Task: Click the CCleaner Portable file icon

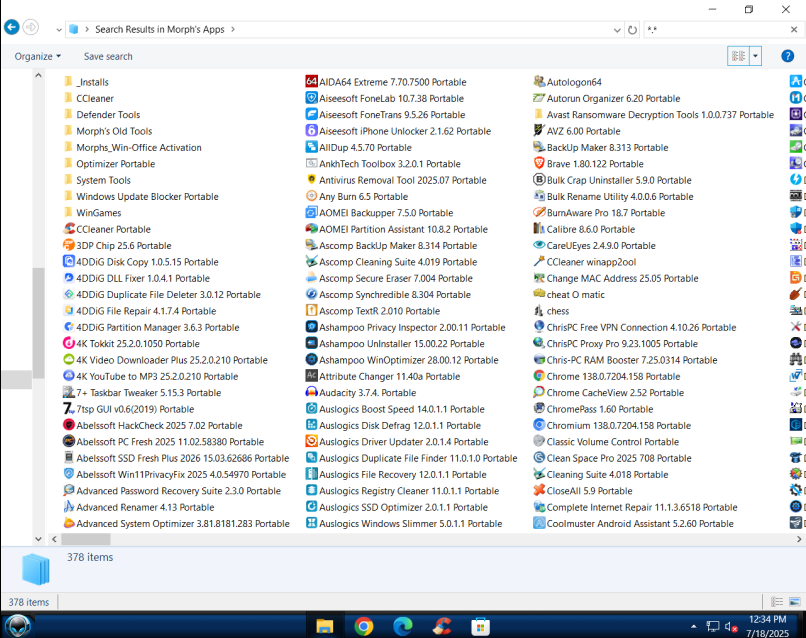Action: point(69,228)
